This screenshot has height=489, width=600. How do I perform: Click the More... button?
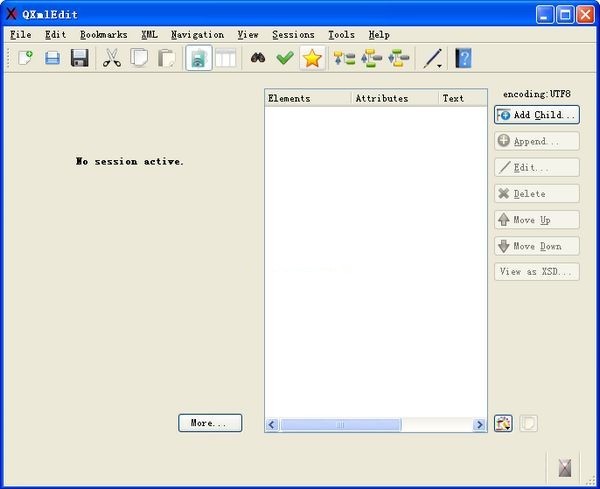pyautogui.click(x=210, y=423)
